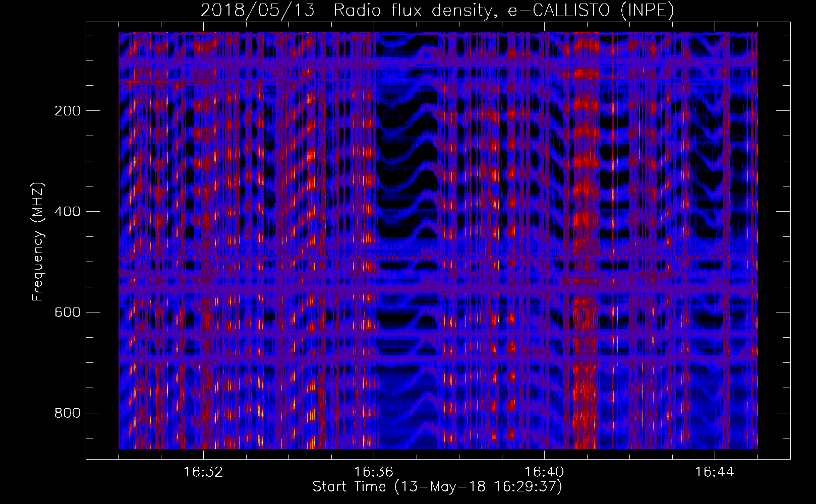Click the 200 frequency tick label
Screen dimensions: 816x504
(68, 111)
